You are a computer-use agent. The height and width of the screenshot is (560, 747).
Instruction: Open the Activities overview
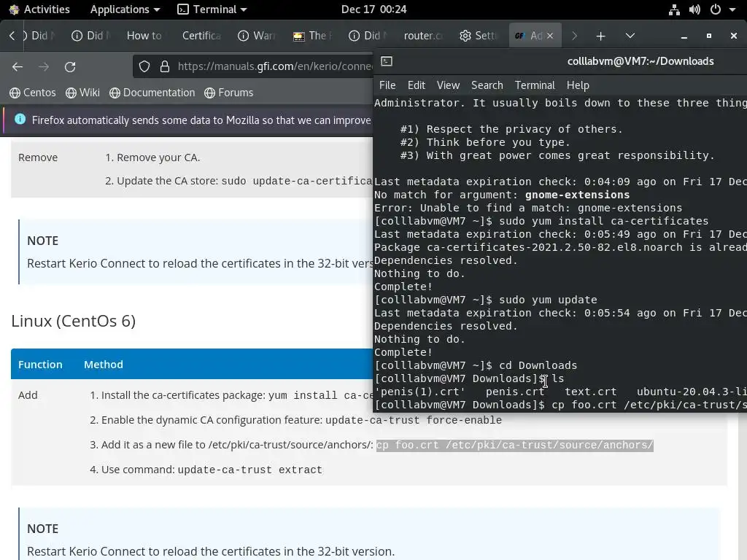point(39,9)
